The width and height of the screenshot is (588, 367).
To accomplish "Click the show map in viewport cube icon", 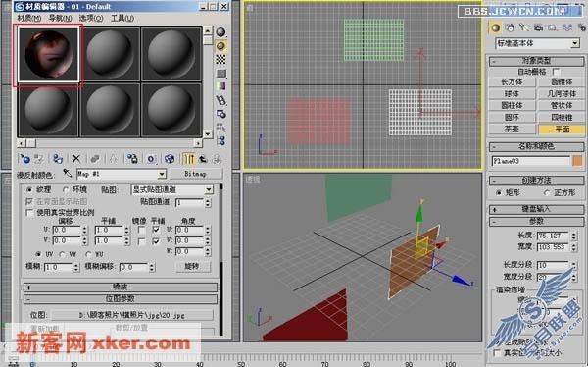I will tap(170, 159).
